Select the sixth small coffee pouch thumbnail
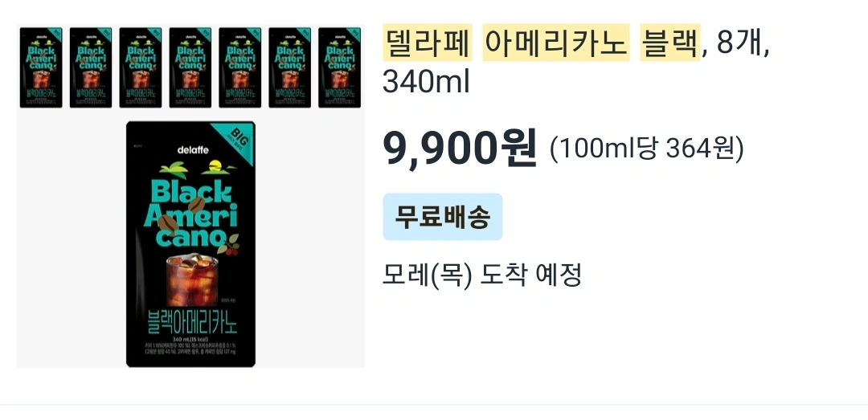The height and width of the screenshot is (420, 868). pyautogui.click(x=290, y=67)
